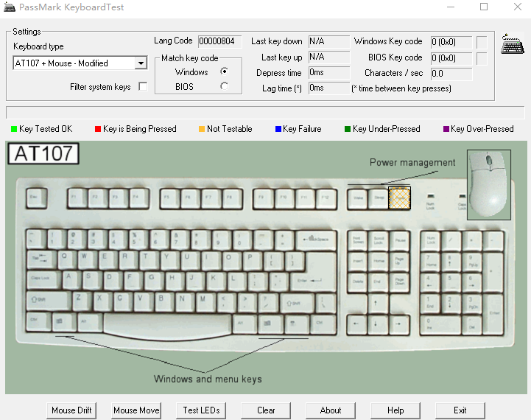Click the dark green Key Under-Pressed swatch
The height and width of the screenshot is (420, 531).
click(348, 129)
